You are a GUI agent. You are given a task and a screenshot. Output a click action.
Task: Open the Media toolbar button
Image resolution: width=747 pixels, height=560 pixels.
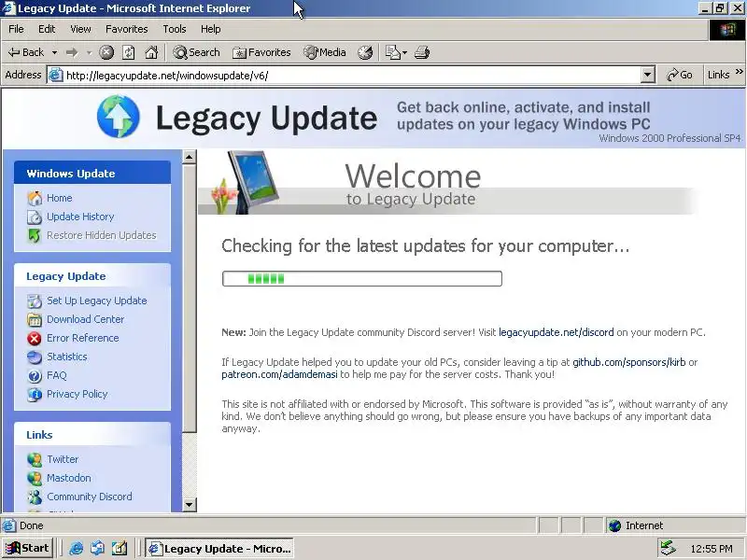tap(325, 52)
